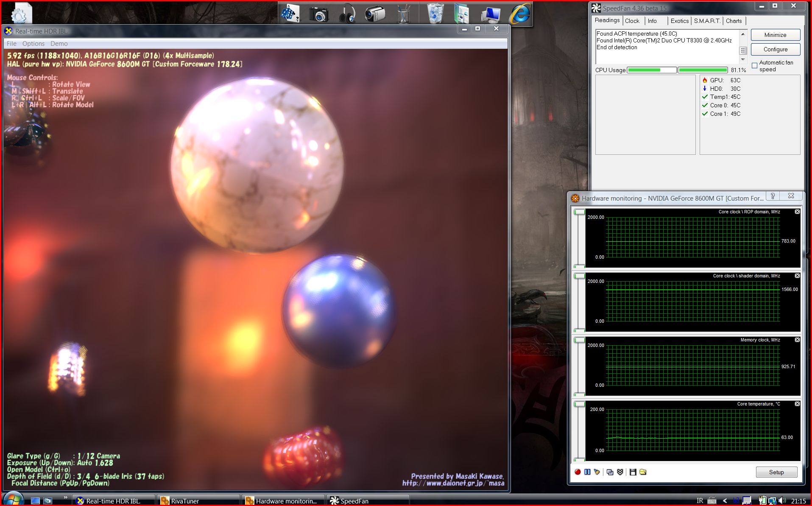
Task: Close the shader domain graph
Action: coord(797,276)
